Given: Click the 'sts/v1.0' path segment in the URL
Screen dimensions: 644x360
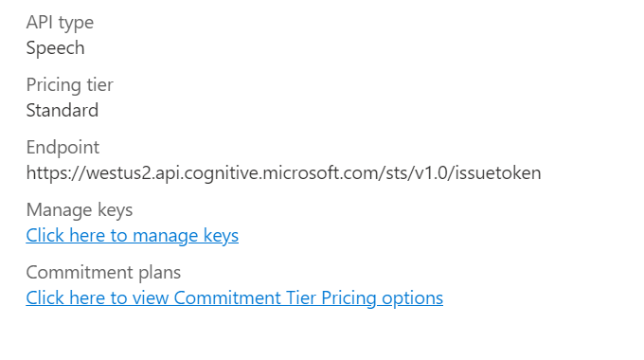Looking at the screenshot, I should pos(417,173).
